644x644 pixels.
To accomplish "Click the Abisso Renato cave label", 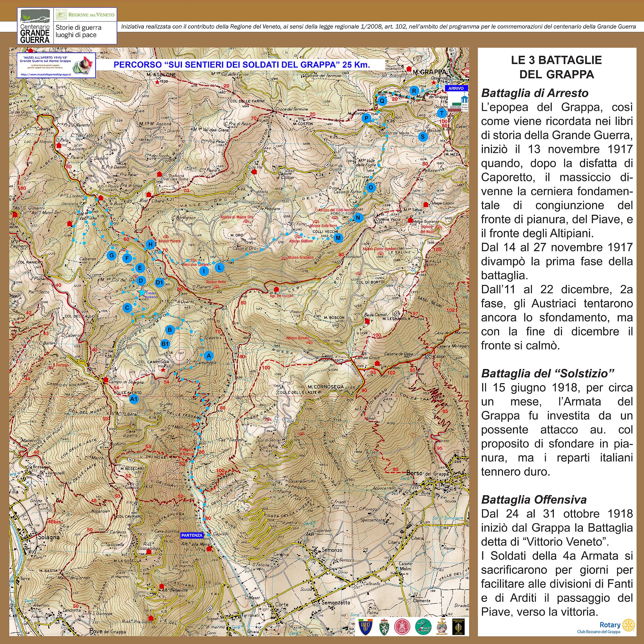I will point(298,338).
